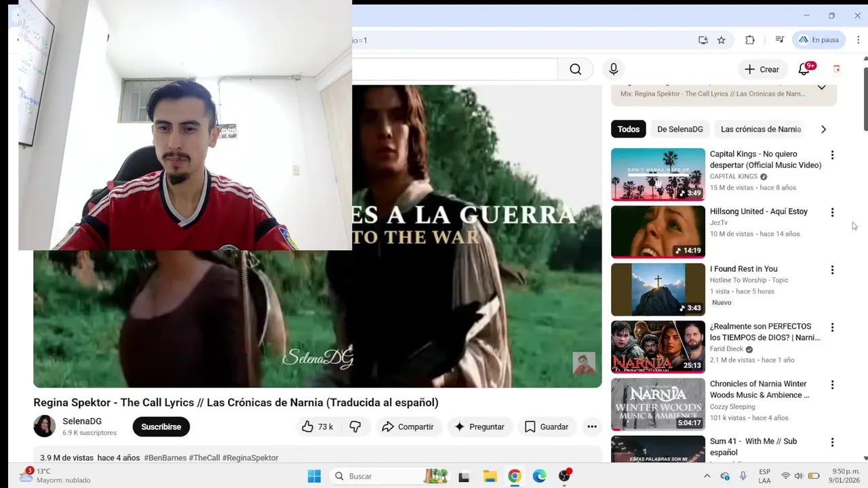The height and width of the screenshot is (488, 868).
Task: Click the #BenBarnes hashtag
Action: click(x=165, y=458)
